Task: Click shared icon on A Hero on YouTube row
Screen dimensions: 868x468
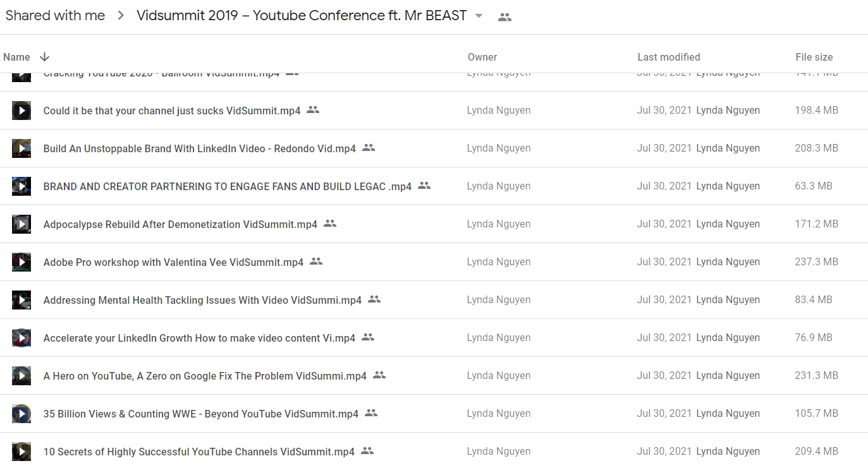Action: pyautogui.click(x=379, y=375)
